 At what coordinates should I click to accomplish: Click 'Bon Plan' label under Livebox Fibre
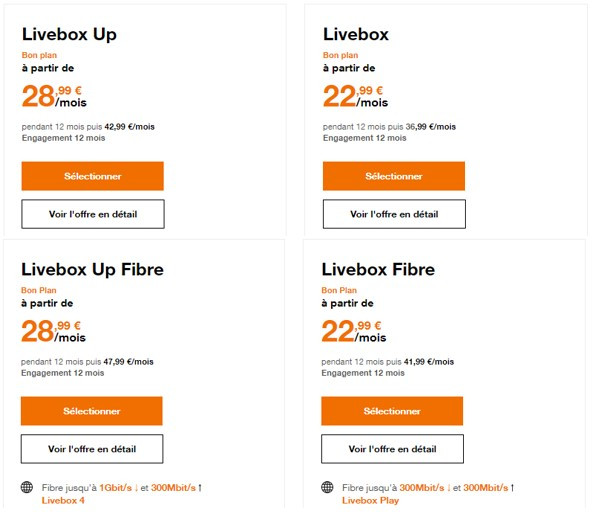339,290
